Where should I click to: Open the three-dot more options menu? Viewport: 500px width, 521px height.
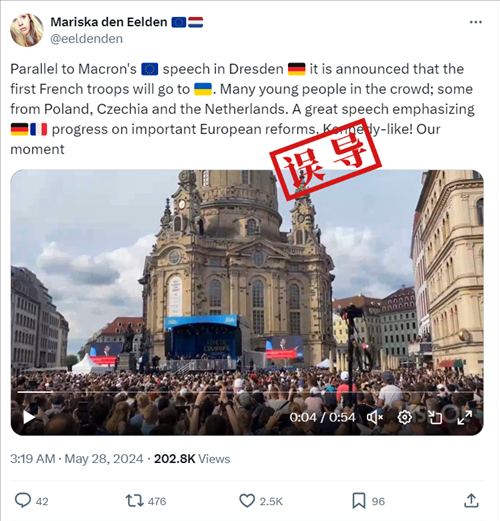[x=475, y=22]
